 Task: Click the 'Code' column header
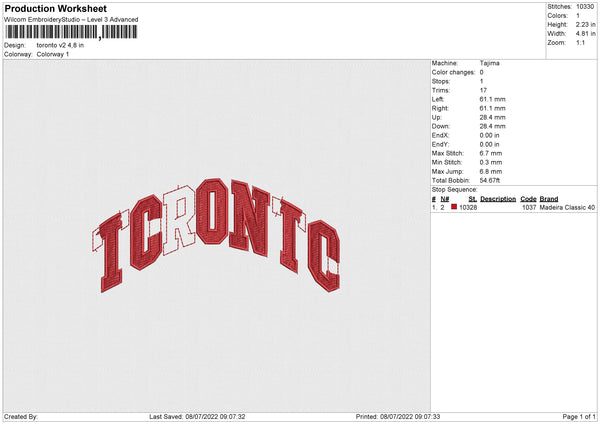(x=528, y=199)
